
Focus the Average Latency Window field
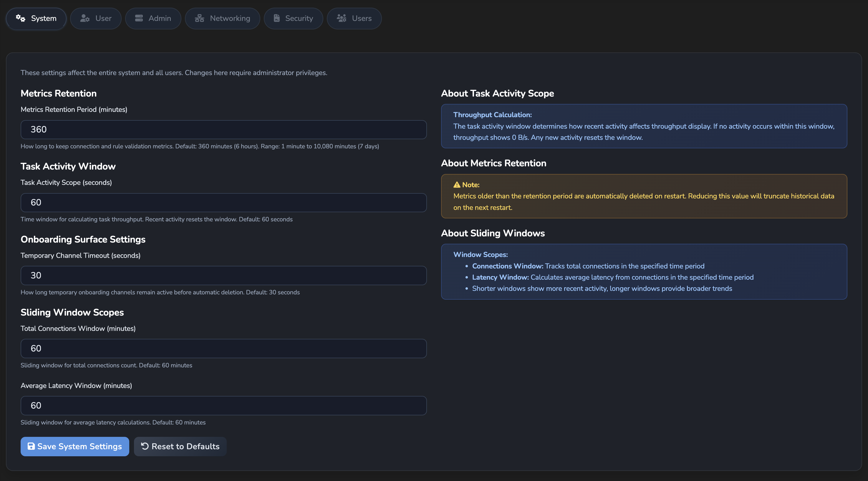(223, 406)
